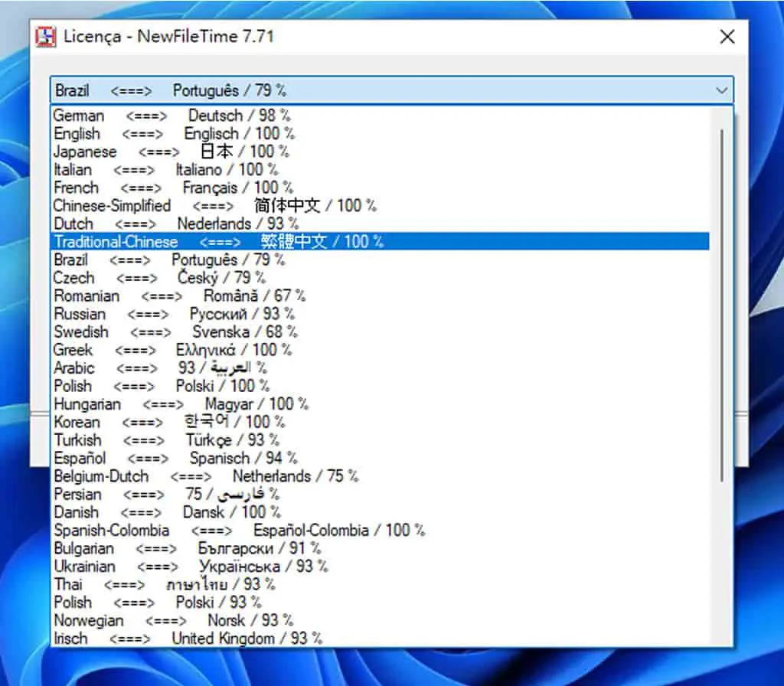Choose Chinese-Simplified 简体中文 option
This screenshot has height=686, width=784.
(381, 205)
